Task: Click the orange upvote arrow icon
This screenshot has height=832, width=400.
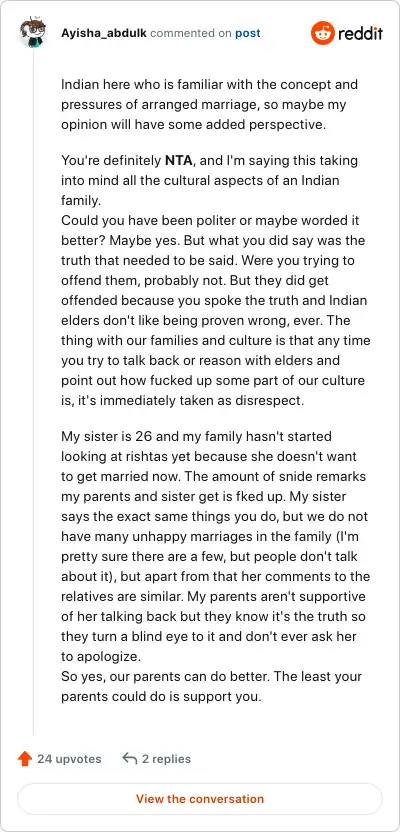Action: point(24,759)
